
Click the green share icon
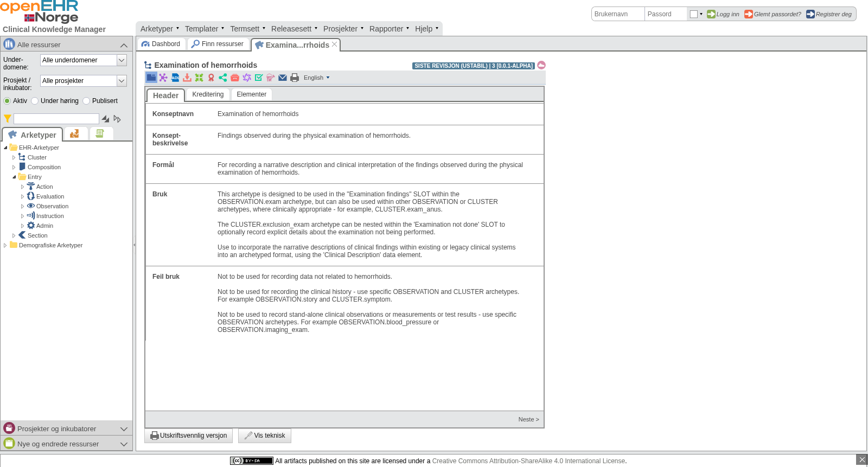pyautogui.click(x=223, y=78)
